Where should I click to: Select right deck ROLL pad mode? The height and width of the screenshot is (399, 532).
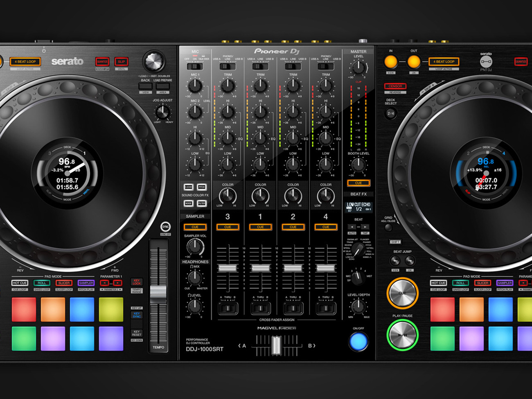click(x=460, y=283)
